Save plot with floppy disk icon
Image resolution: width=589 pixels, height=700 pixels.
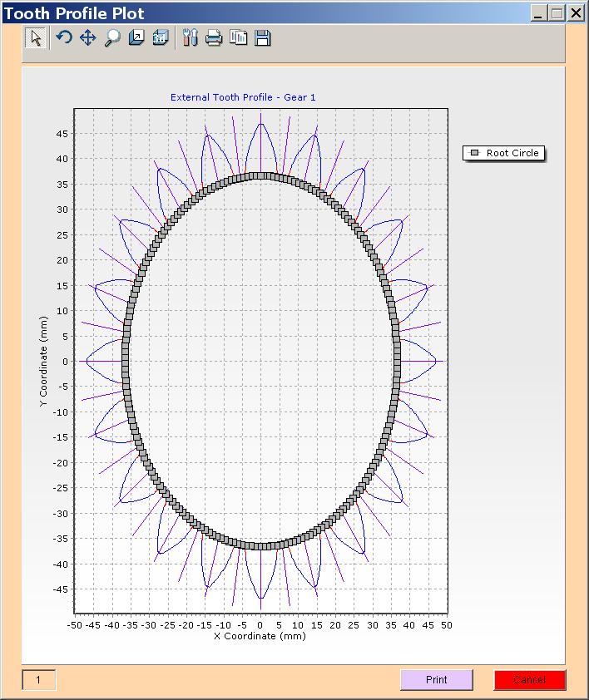[x=262, y=37]
